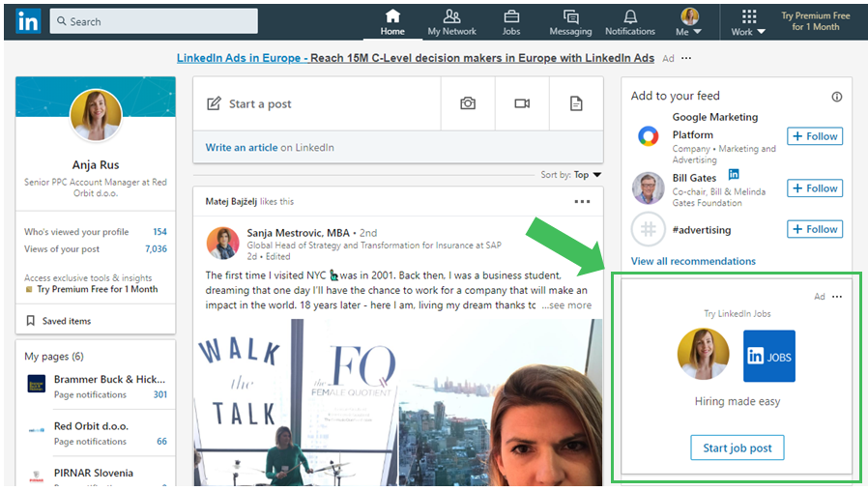The width and height of the screenshot is (868, 491).
Task: Open Messaging tab
Action: pos(570,22)
